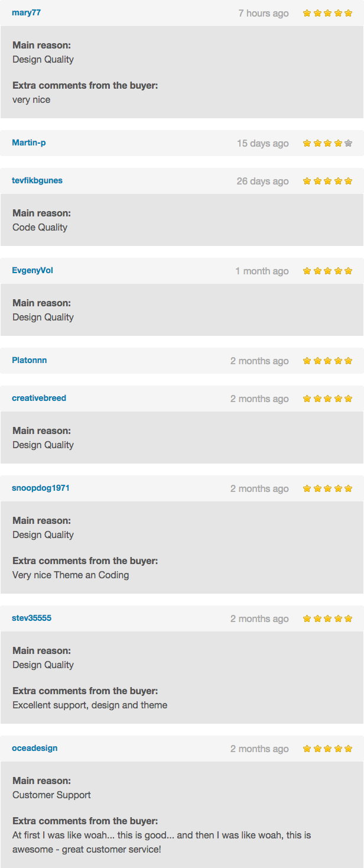
Task: Click the grey fifth star on Martin-p's review
Action: pos(348,143)
